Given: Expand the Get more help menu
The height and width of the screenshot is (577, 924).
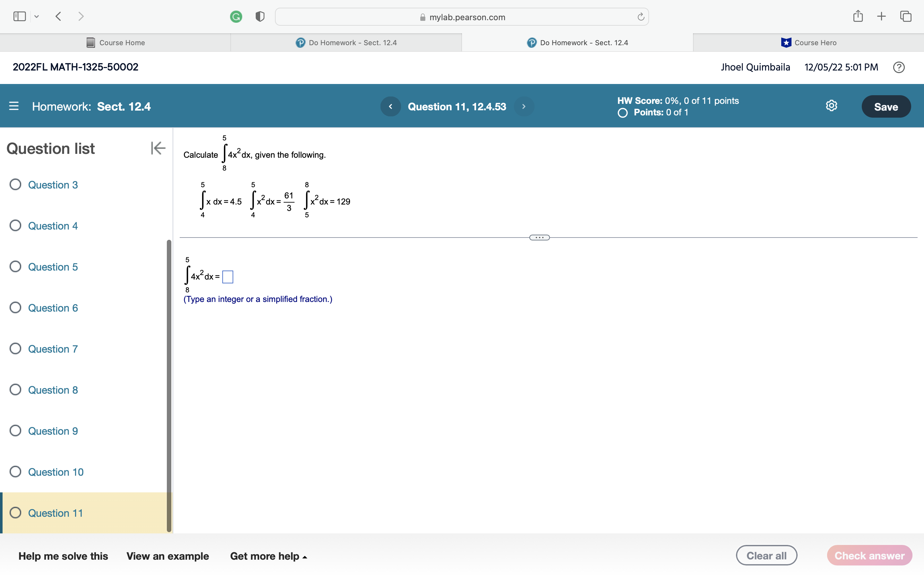Looking at the screenshot, I should click(x=269, y=556).
